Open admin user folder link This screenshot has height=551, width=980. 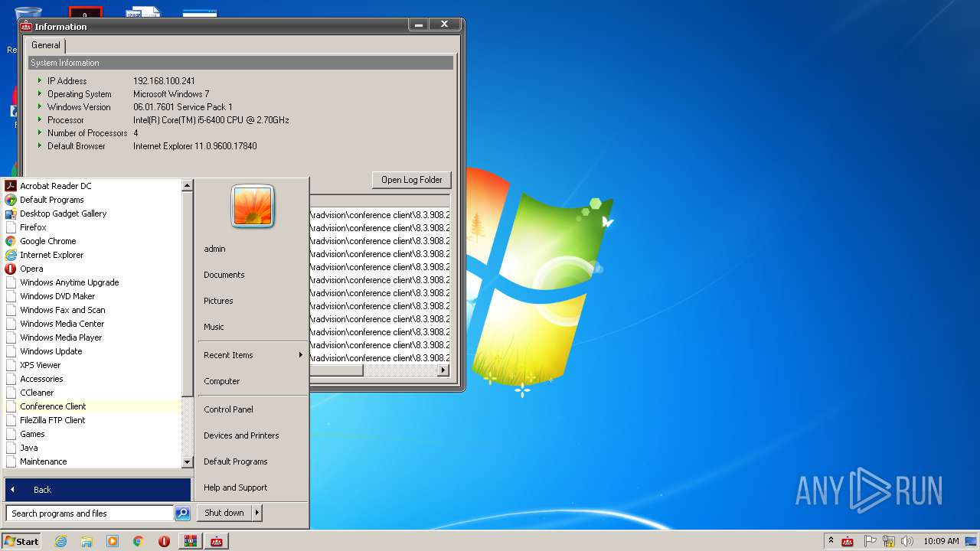point(214,249)
